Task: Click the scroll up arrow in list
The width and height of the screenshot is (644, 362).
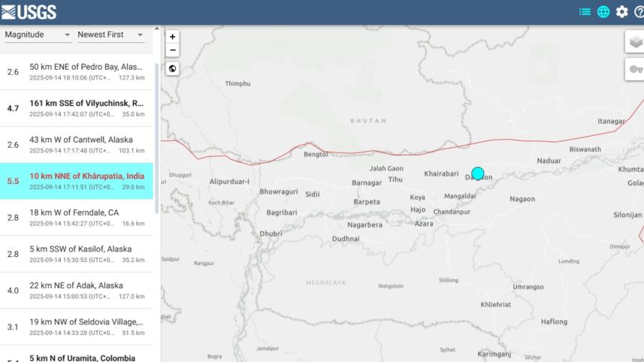Action: click(156, 29)
